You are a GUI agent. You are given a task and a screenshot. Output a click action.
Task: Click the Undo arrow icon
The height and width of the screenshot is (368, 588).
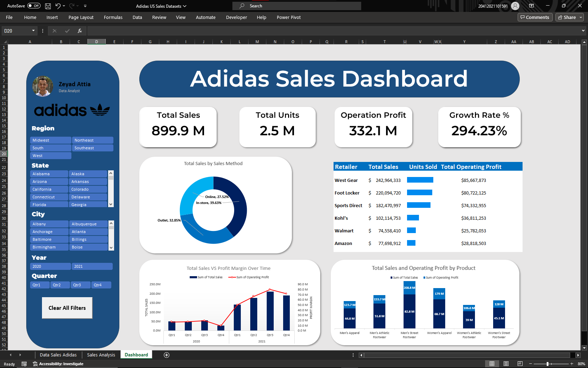58,6
